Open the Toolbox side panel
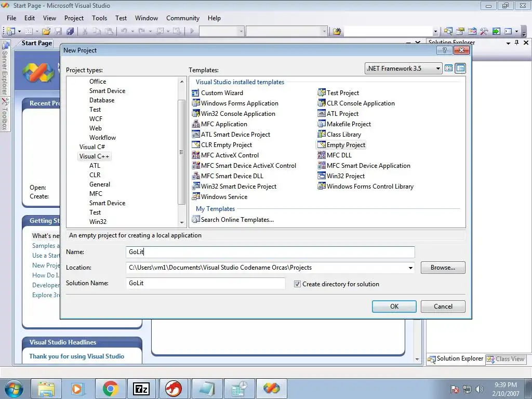The image size is (532, 399). pyautogui.click(x=5, y=114)
